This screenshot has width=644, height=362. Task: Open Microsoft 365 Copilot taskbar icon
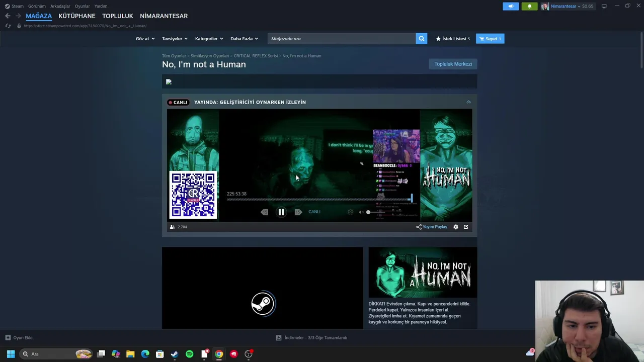click(x=116, y=354)
